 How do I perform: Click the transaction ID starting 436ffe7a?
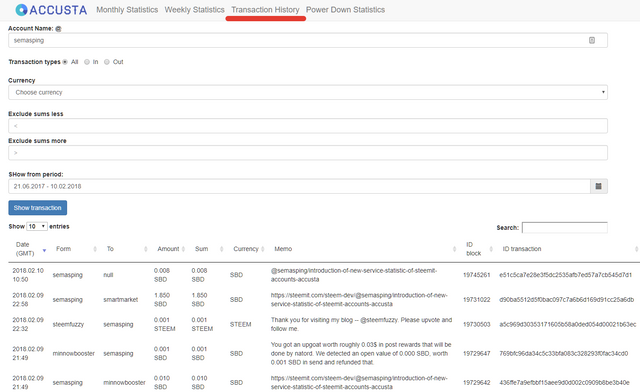(x=564, y=383)
